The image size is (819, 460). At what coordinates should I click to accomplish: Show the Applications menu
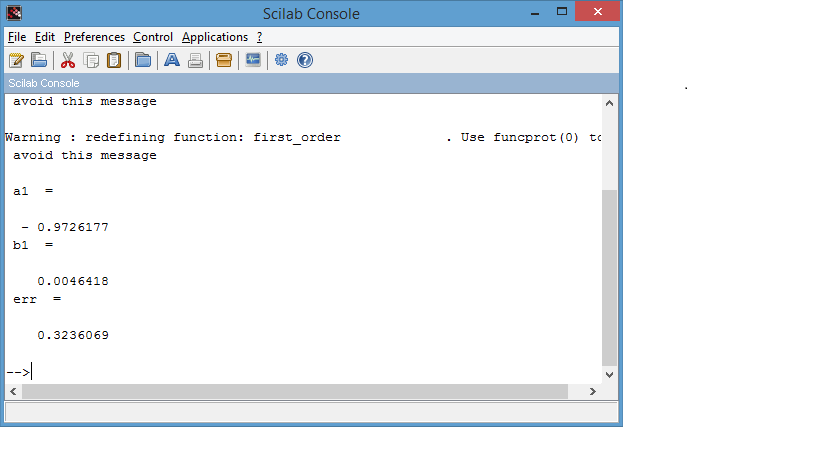[x=214, y=37]
